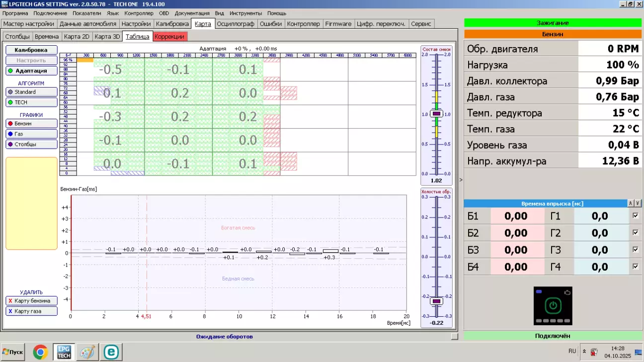Switch to the Осциллограф tab
Screen dimensions: 644x362
(x=236, y=24)
